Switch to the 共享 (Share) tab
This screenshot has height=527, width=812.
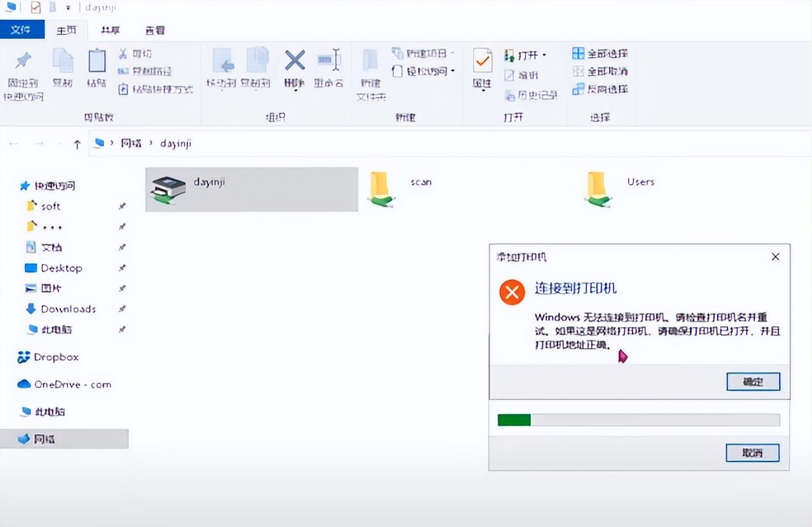[111, 30]
